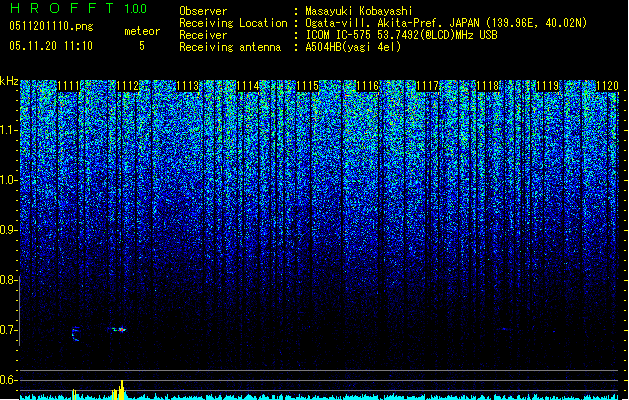
Task: Click the Observer label
Action: [203, 11]
